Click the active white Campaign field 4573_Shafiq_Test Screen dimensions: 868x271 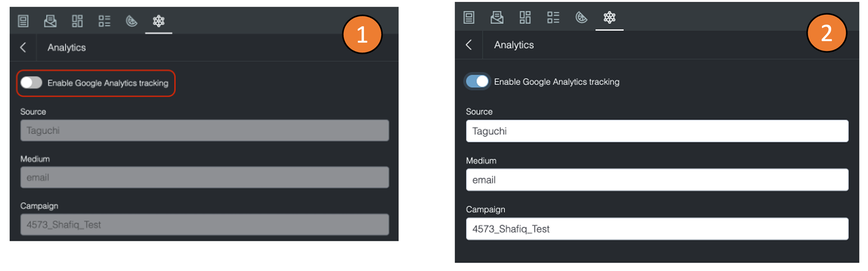pyautogui.click(x=657, y=229)
